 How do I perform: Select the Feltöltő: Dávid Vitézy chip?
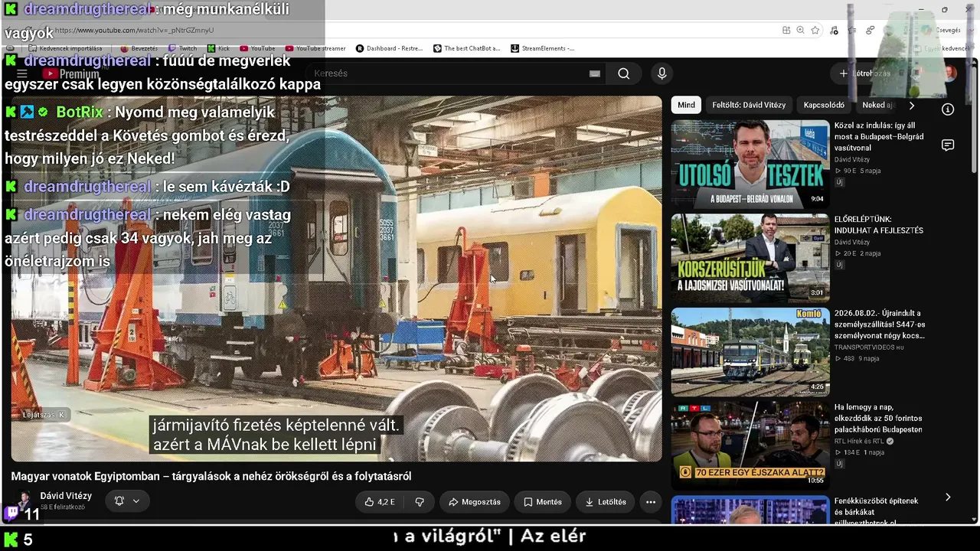[x=749, y=105]
